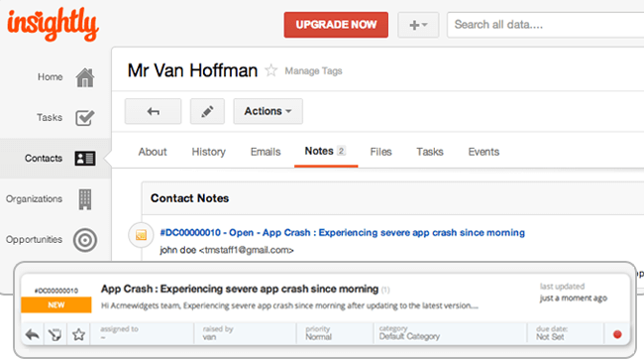Open the Organizations building icon
This screenshot has height=359, width=644.
[85, 199]
